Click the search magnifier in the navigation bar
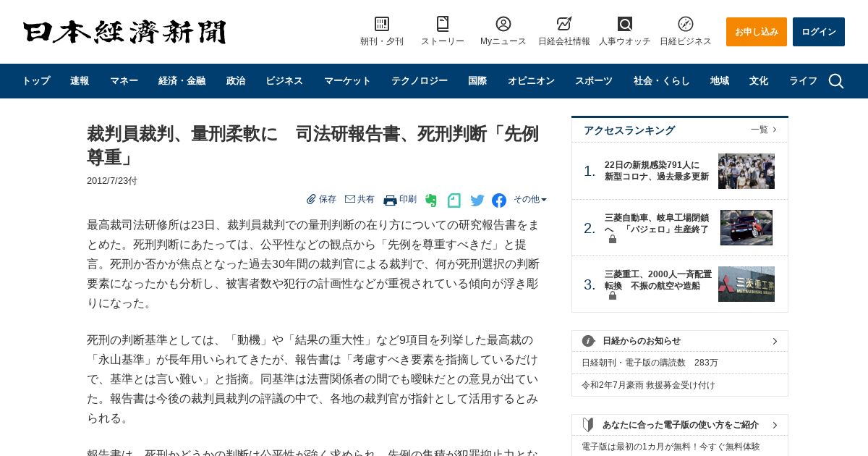 (x=836, y=81)
